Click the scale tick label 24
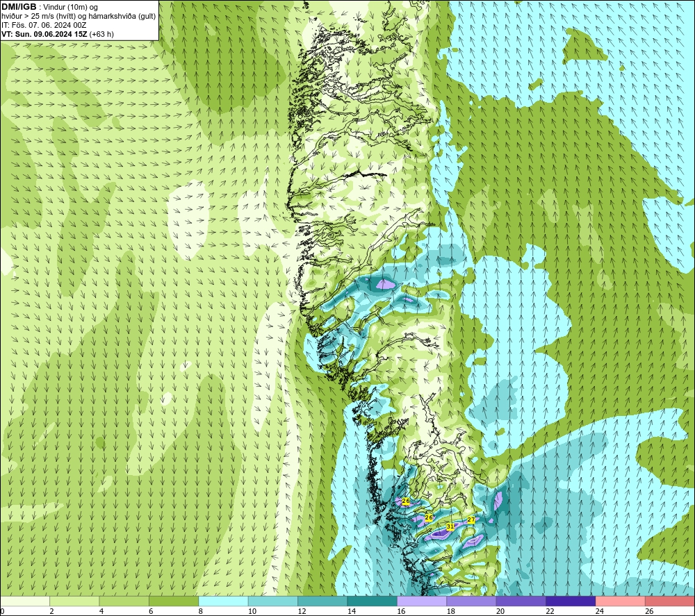Screen dimensions: 695x616 coord(599,611)
